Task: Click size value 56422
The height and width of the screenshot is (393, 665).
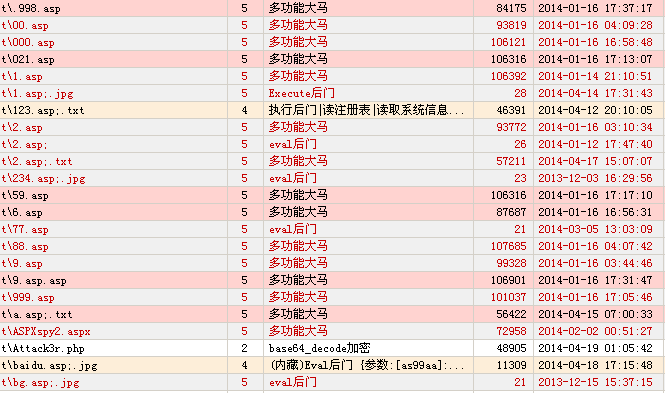Action: click(511, 314)
